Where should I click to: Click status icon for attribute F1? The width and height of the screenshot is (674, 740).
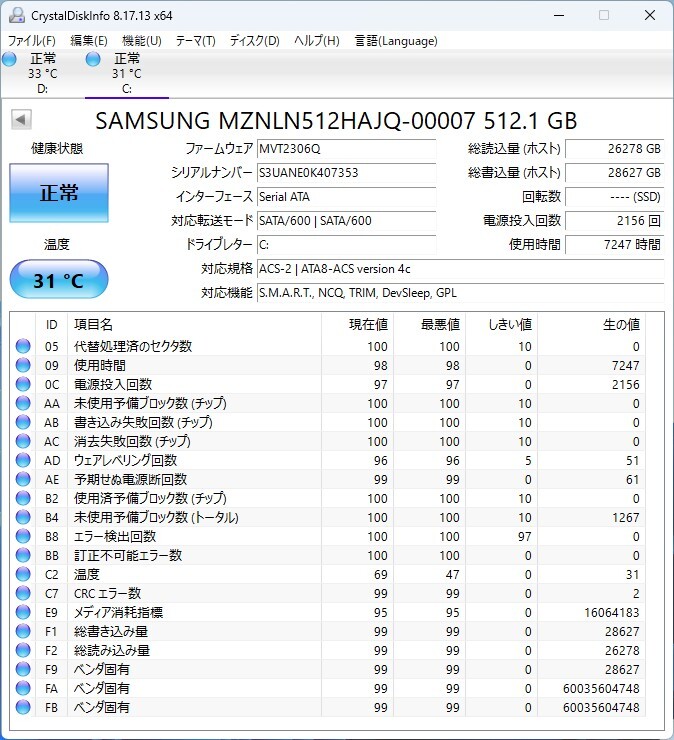23,631
